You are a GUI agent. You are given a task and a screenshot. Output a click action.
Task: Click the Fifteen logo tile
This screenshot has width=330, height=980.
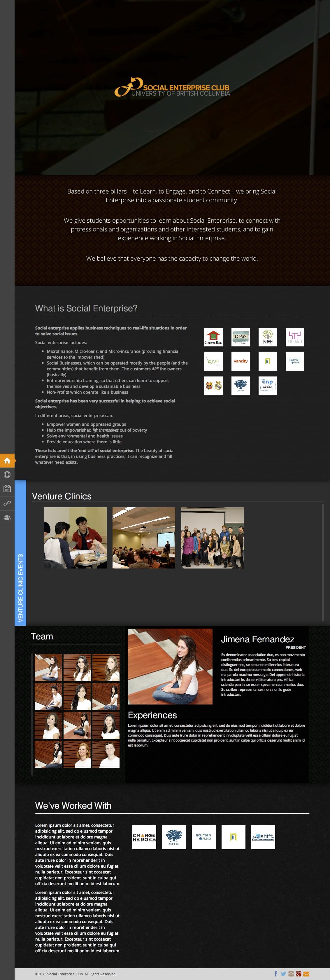[295, 337]
